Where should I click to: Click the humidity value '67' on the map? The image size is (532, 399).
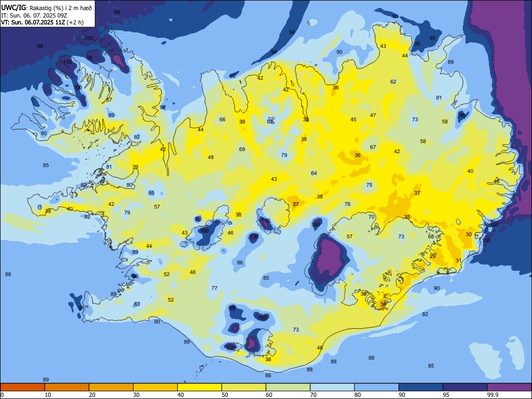tap(373, 147)
